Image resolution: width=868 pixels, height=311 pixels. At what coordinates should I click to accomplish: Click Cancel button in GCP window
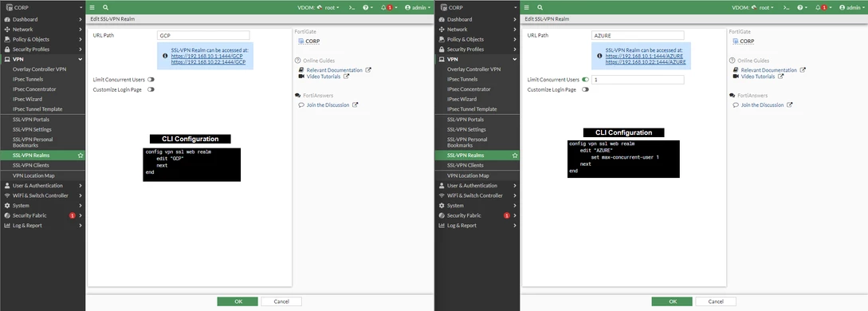tap(281, 301)
